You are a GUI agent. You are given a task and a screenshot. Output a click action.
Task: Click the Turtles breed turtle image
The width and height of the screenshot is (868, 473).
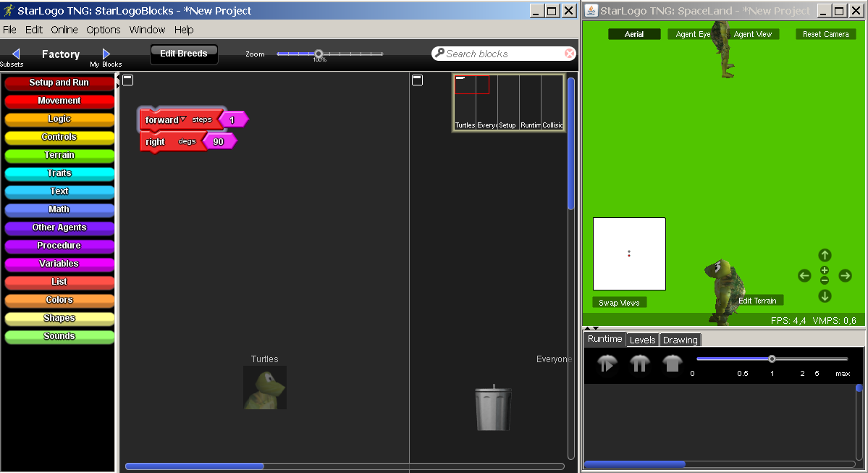[265, 388]
